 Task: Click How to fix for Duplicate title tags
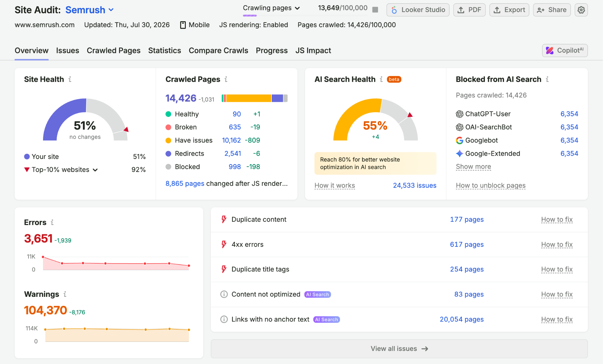[557, 269]
